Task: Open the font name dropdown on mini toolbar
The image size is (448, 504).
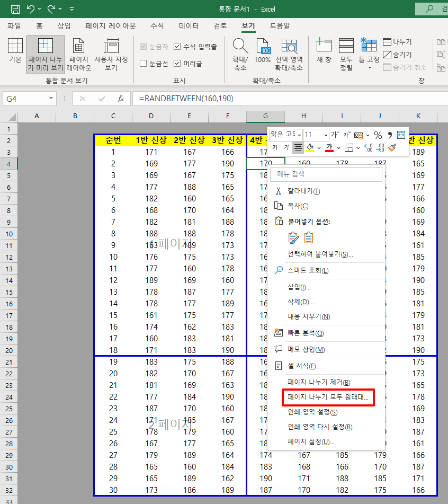Action: pos(299,135)
